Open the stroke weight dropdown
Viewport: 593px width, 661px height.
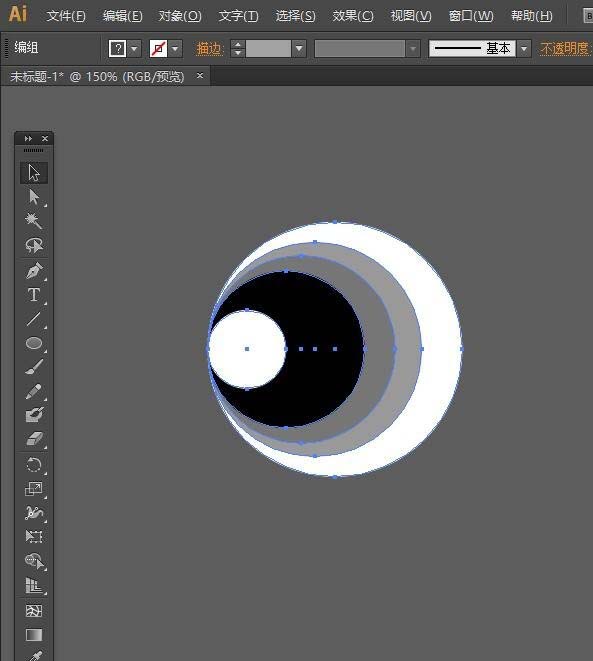click(299, 48)
